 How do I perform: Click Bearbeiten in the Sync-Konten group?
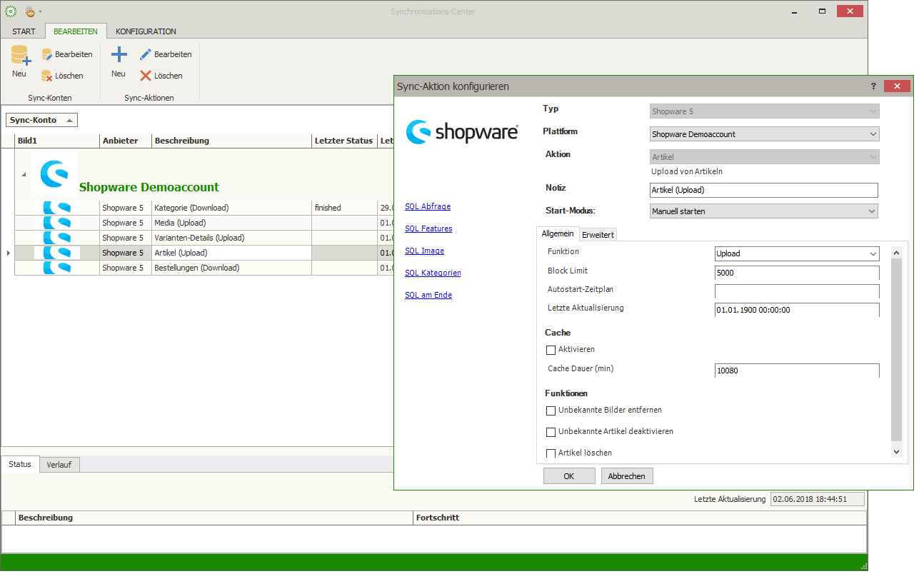coord(66,54)
